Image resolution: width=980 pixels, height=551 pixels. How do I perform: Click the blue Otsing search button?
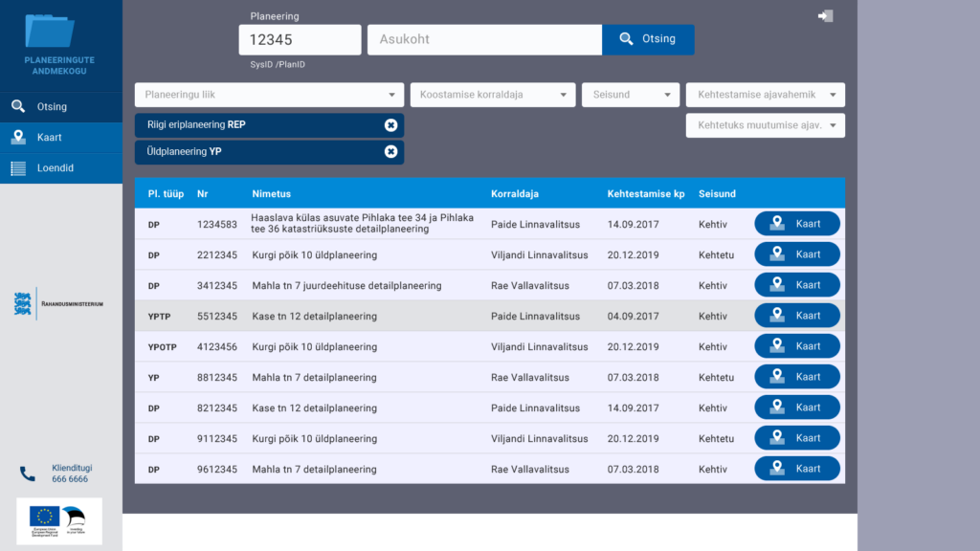click(648, 39)
